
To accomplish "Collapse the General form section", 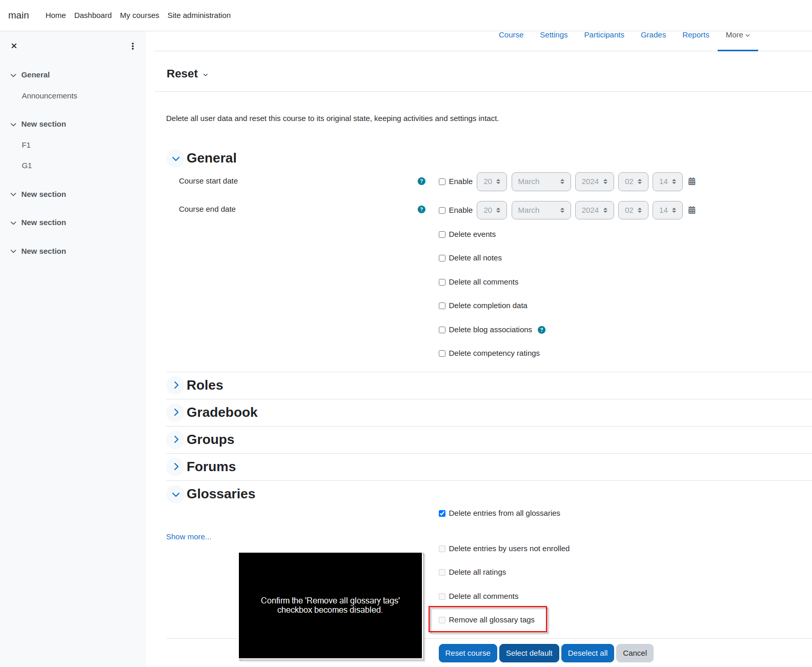I will [x=175, y=158].
